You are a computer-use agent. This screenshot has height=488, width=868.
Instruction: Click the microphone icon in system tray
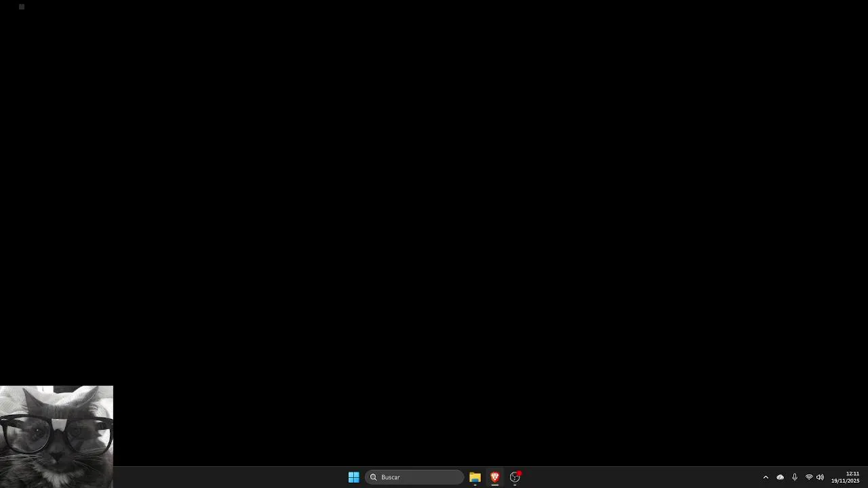[x=794, y=477]
